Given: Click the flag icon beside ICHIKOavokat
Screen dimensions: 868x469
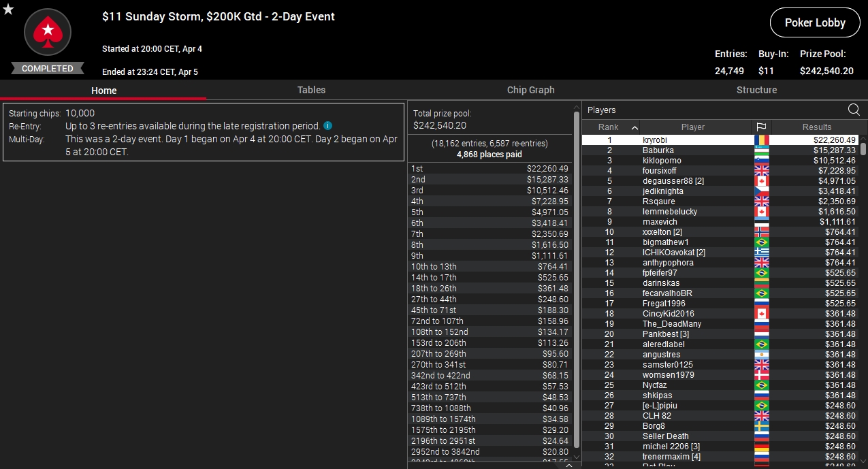Looking at the screenshot, I should [x=761, y=253].
